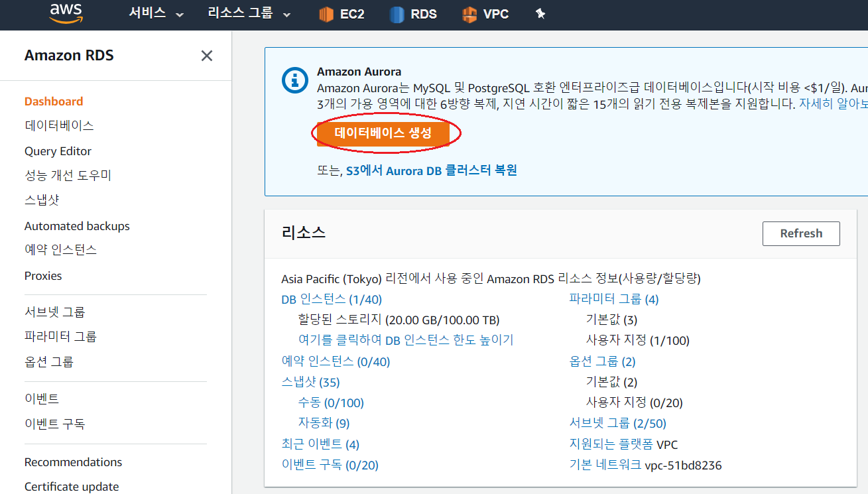Open 예약 인스턴스 in the sidebar
This screenshot has height=494, width=868.
60,250
